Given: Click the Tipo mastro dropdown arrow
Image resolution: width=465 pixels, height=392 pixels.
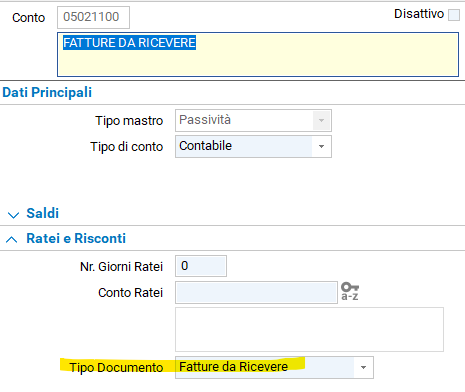Looking at the screenshot, I should click(321, 120).
